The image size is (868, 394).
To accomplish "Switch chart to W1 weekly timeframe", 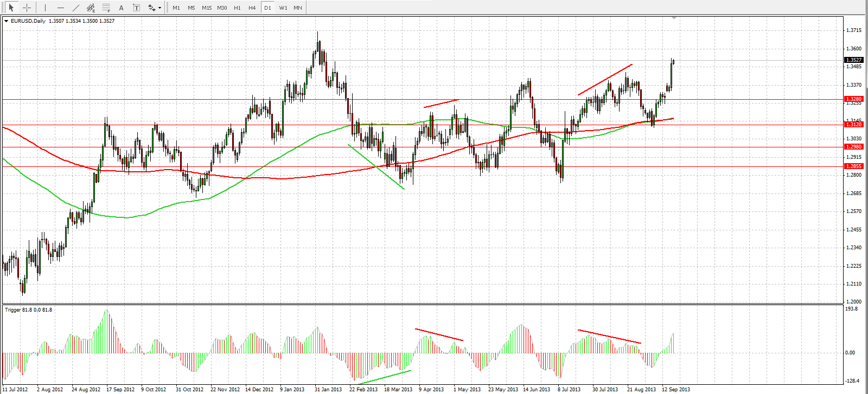I will point(283,8).
